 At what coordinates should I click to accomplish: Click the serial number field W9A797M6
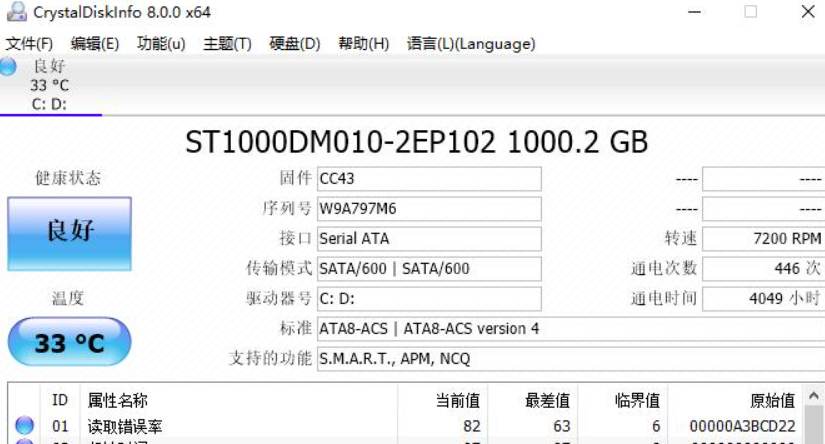(x=429, y=209)
